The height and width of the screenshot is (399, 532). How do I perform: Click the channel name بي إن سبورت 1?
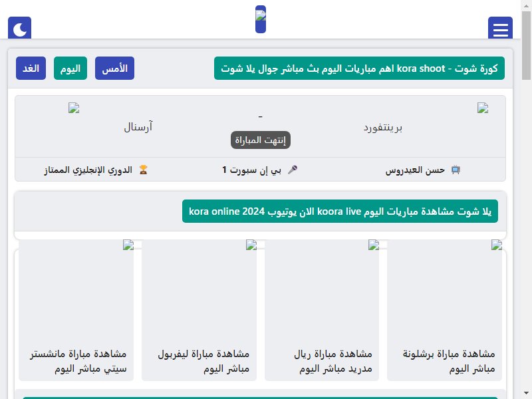252,170
